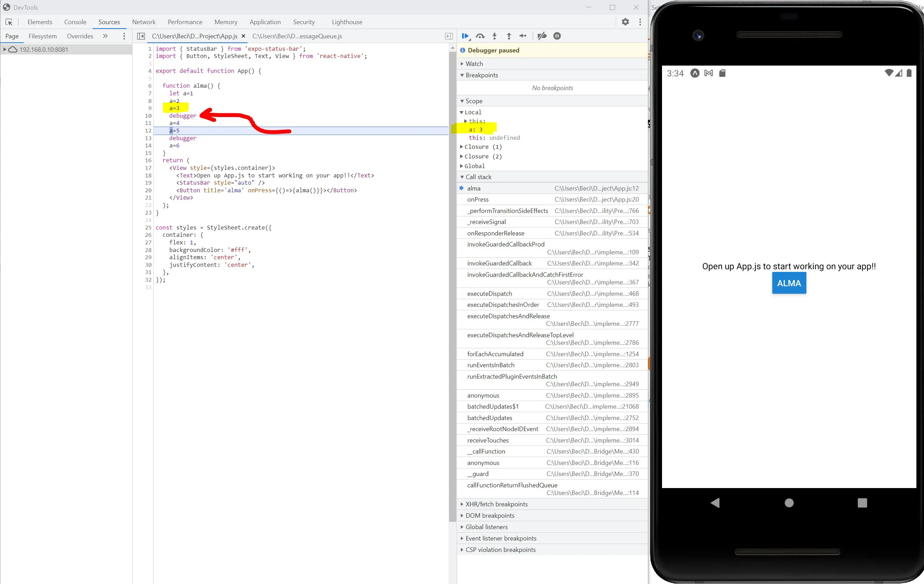Select batchedUpdates$1 call stack frame
The height and width of the screenshot is (584, 924).
[x=552, y=406]
